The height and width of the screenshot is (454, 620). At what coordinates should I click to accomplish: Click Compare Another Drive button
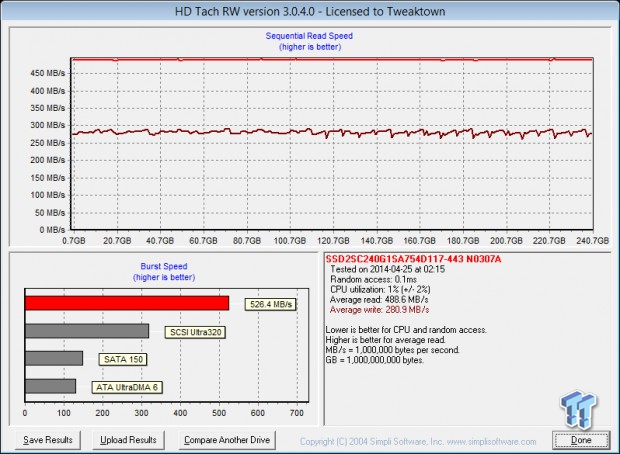227,440
